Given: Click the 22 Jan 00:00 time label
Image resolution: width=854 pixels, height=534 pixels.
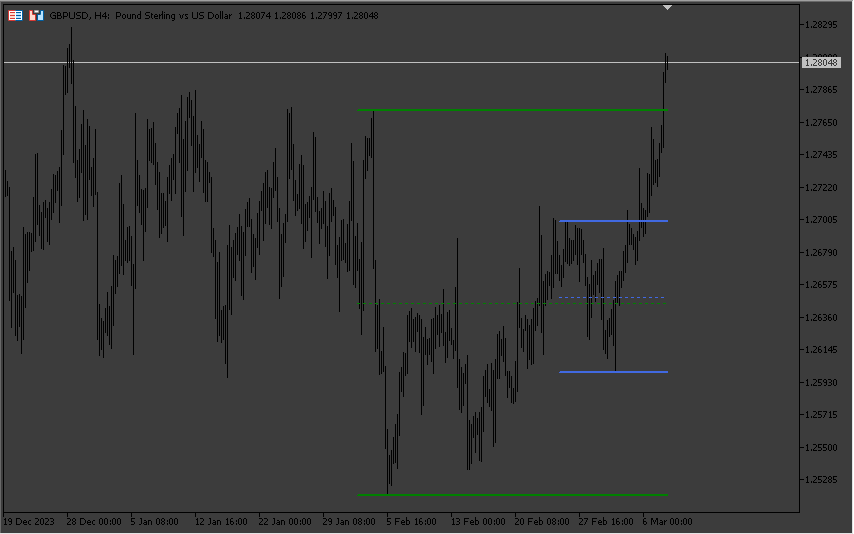Looking at the screenshot, I should pyautogui.click(x=285, y=522).
